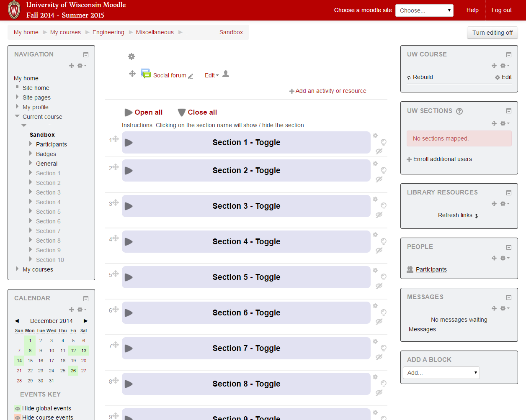Click the group mode person icon next to Edit

[x=226, y=74]
